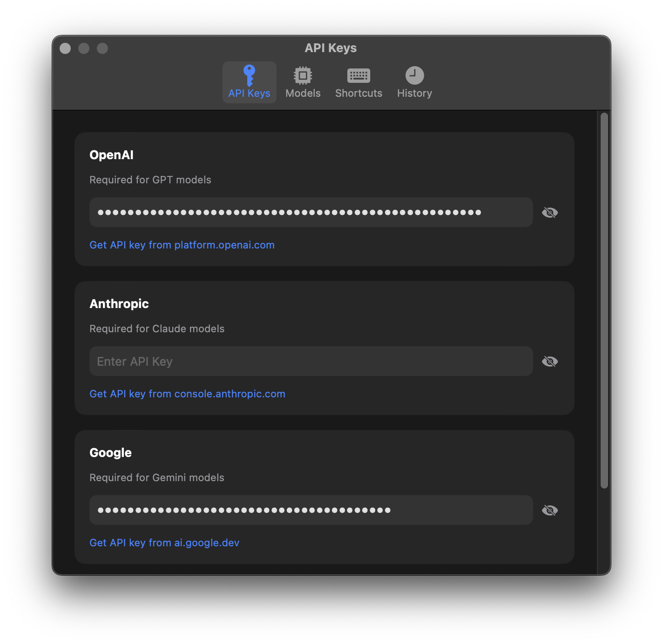
Task: Click 'Required for Claude models' text
Action: (157, 329)
